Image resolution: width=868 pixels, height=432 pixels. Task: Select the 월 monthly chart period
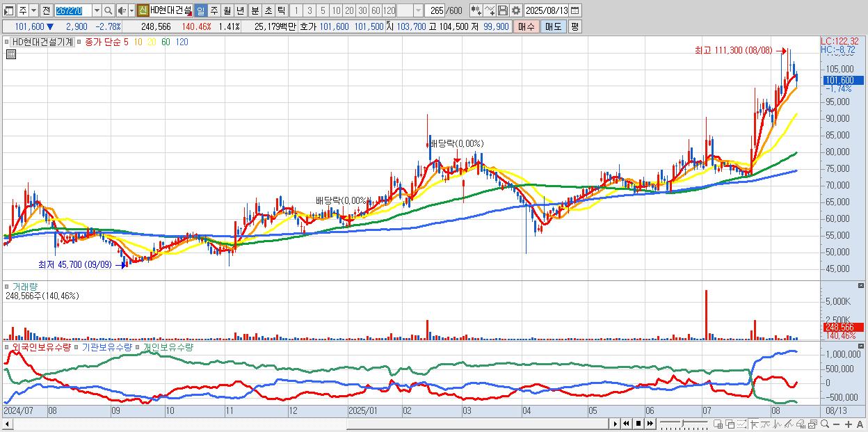tap(227, 10)
